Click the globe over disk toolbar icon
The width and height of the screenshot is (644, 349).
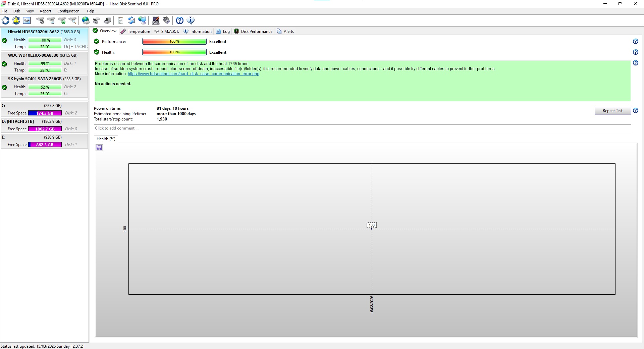pyautogui.click(x=86, y=20)
